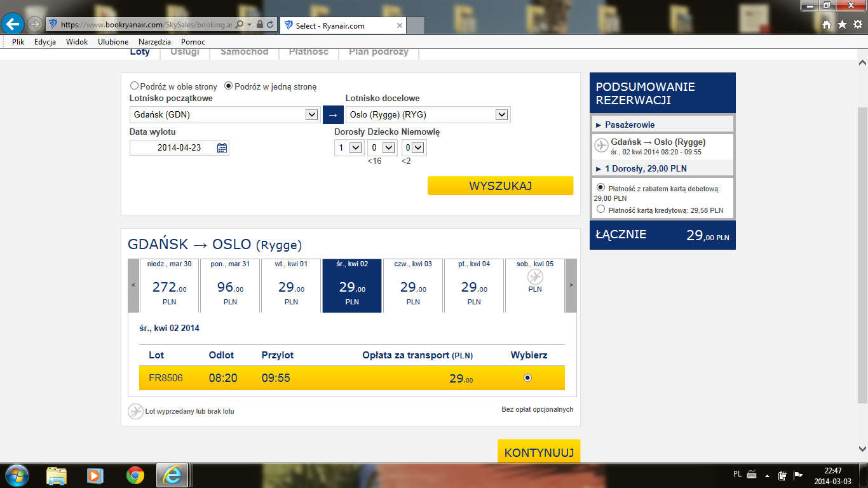Select the niedz., mar 30 fare 272,00
The image size is (868, 488).
coord(169,285)
